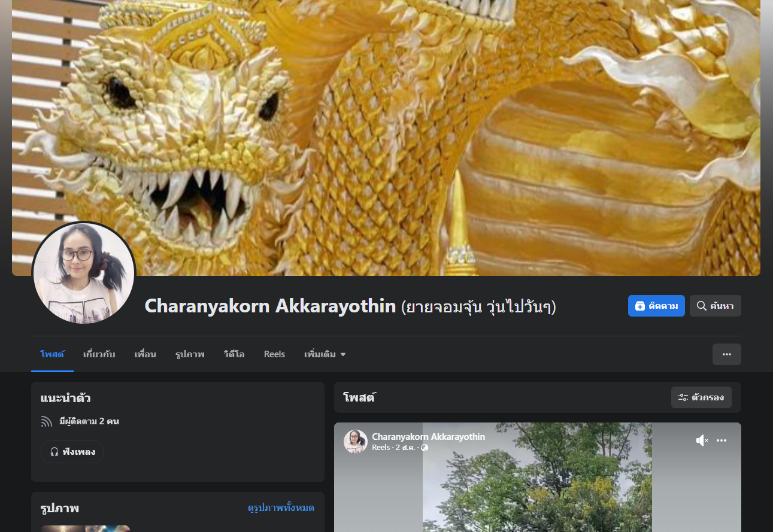Viewport: 773px width, 532px height.
Task: Open Charanyakorn Akkarayothin author link on the reel
Action: pyautogui.click(x=429, y=437)
